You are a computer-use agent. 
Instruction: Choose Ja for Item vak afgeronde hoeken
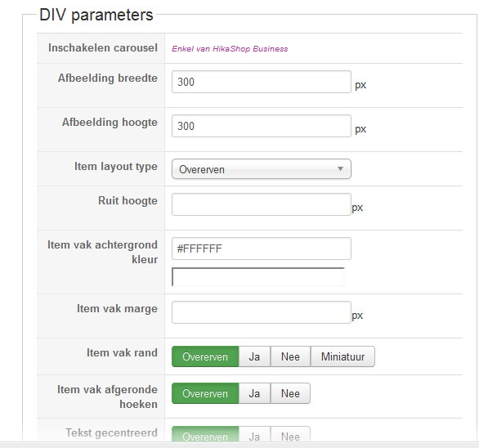point(254,393)
